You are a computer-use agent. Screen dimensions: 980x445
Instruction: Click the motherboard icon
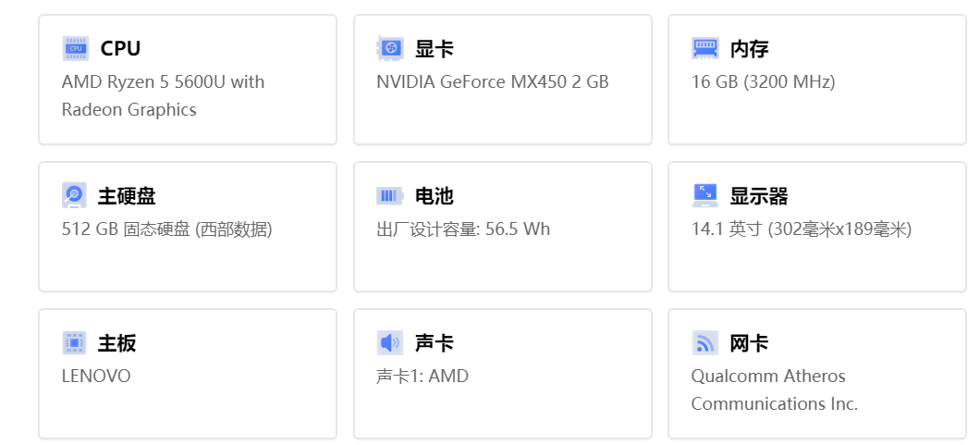pyautogui.click(x=74, y=343)
